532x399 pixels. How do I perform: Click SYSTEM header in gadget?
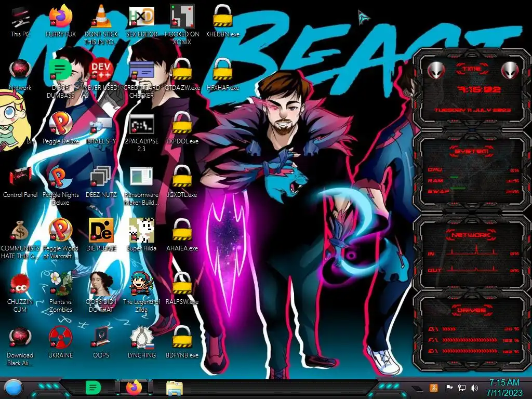471,151
